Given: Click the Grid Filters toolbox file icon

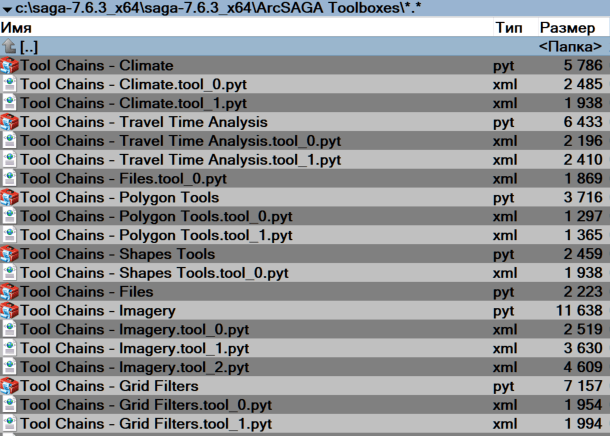Looking at the screenshot, I should pyautogui.click(x=10, y=386).
